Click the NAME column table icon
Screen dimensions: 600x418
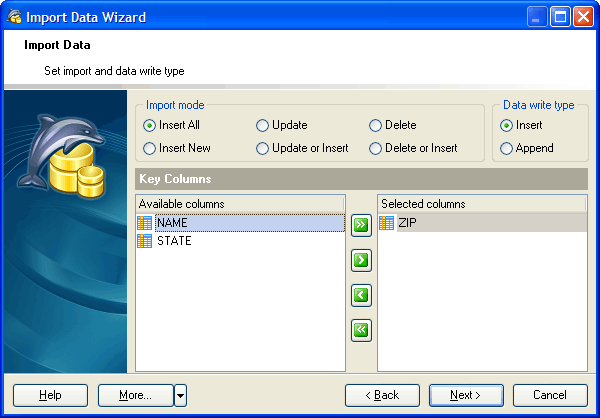point(145,223)
